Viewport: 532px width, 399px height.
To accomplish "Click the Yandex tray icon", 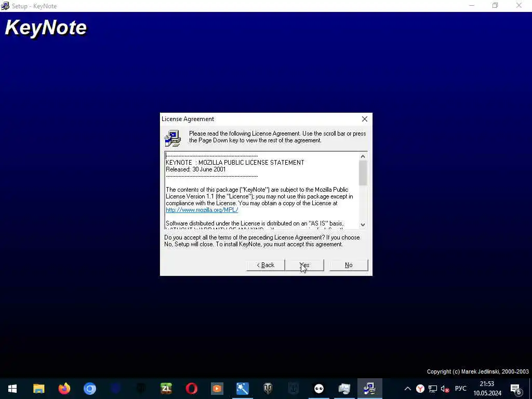I will point(420,389).
